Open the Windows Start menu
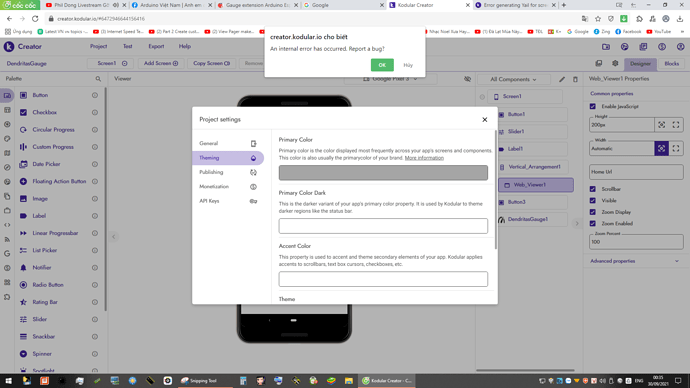 coord(8,381)
